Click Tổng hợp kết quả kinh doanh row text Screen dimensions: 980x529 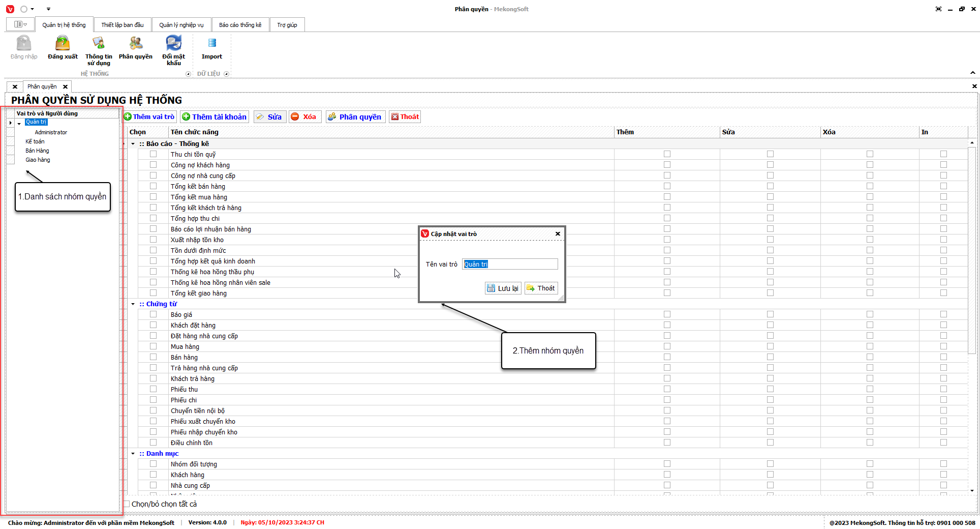tap(213, 261)
